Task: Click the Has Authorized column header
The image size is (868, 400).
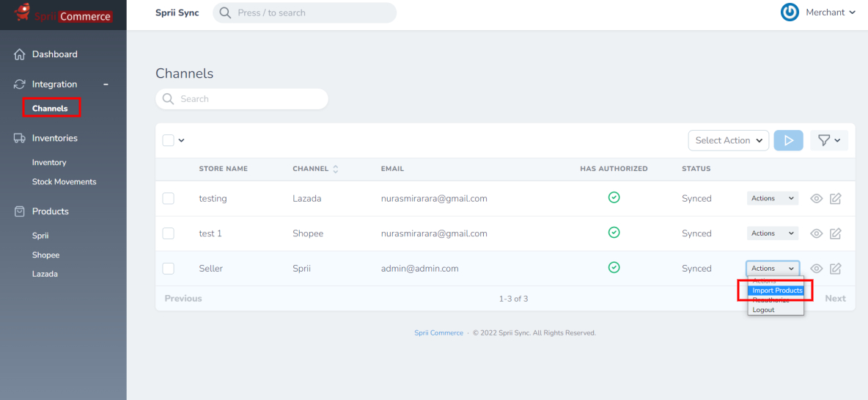Action: click(x=614, y=169)
